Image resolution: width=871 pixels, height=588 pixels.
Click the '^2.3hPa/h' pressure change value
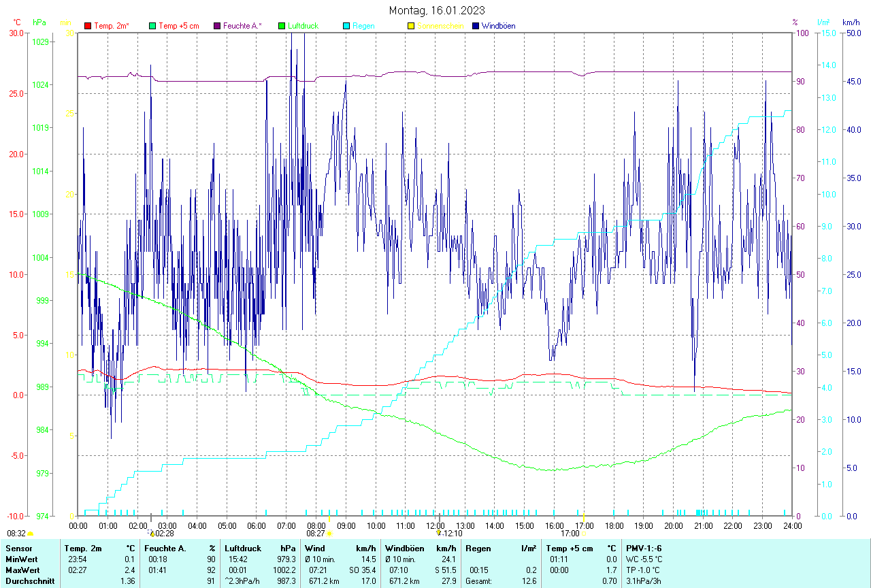coord(243,581)
